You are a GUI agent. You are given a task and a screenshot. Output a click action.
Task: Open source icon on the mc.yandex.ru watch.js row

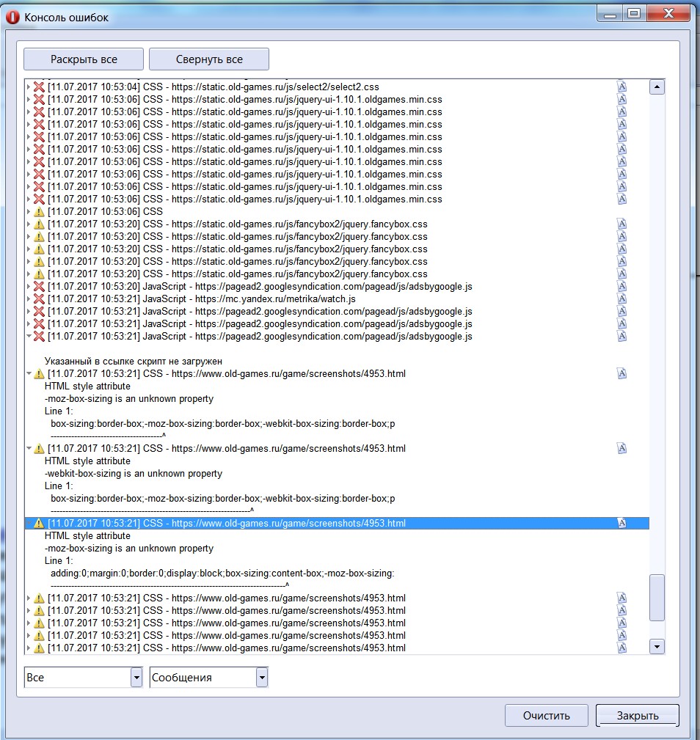click(x=621, y=298)
